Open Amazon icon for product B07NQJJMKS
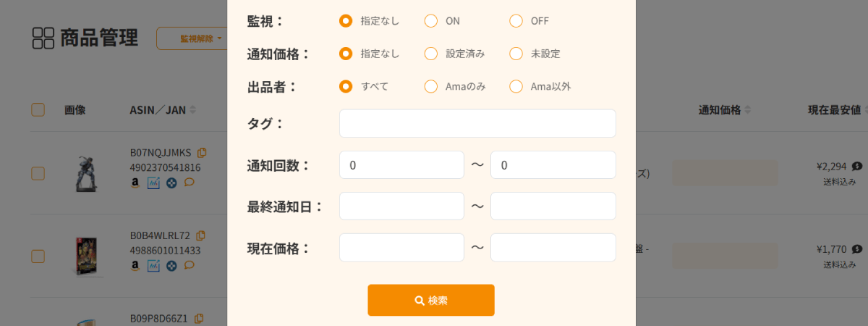This screenshot has height=326, width=868. [x=135, y=183]
